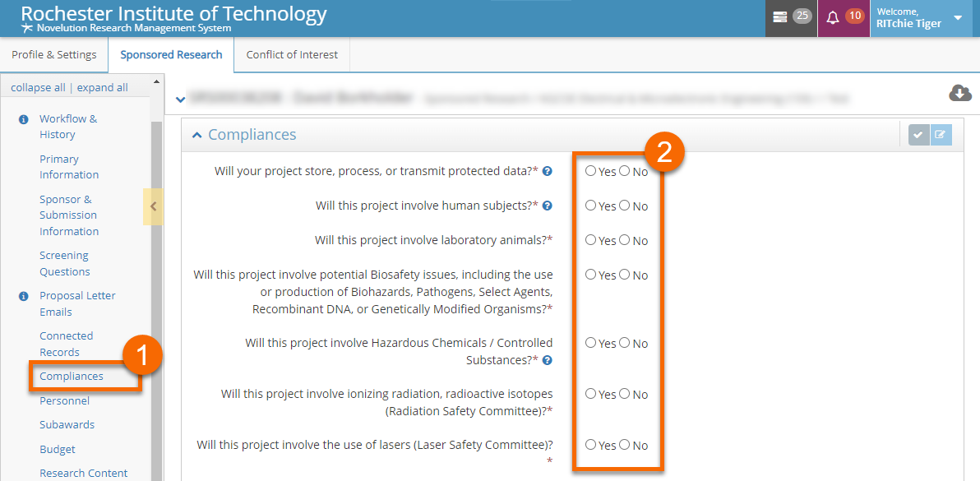The image size is (980, 481).
Task: Select Yes for use of lasers question
Action: 591,445
